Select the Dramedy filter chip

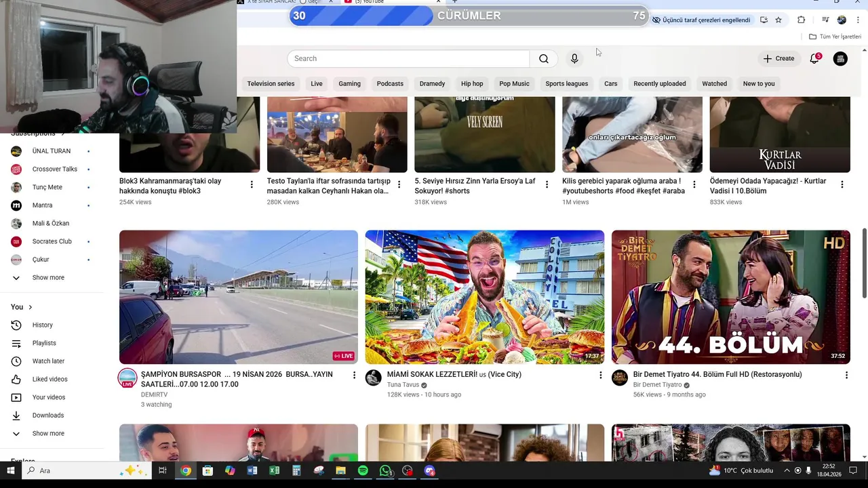coord(432,84)
